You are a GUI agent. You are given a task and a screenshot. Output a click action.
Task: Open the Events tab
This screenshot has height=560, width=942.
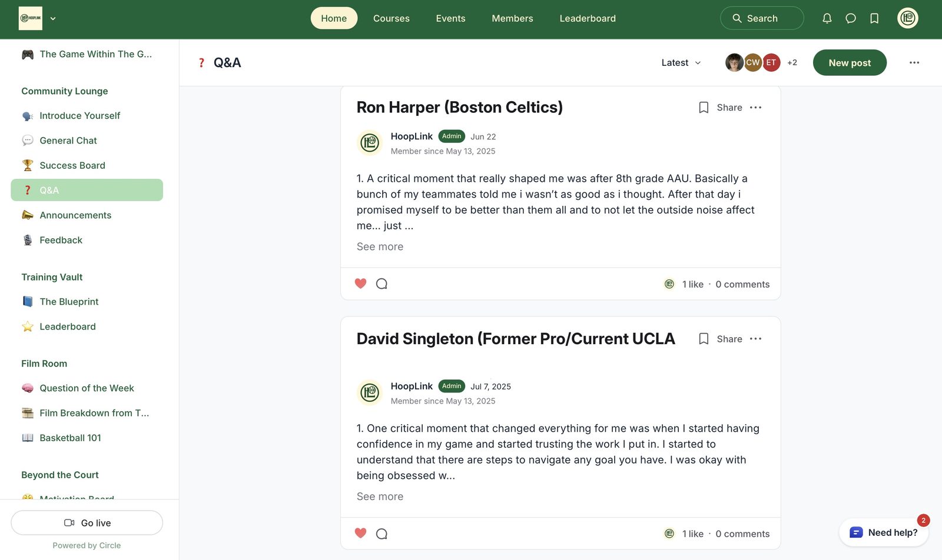point(450,18)
